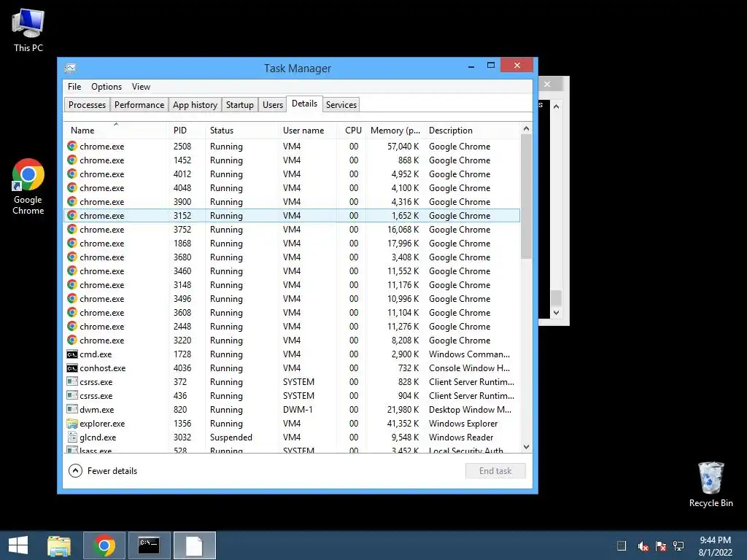
Task: Sort by the Memory column header
Action: coord(395,131)
